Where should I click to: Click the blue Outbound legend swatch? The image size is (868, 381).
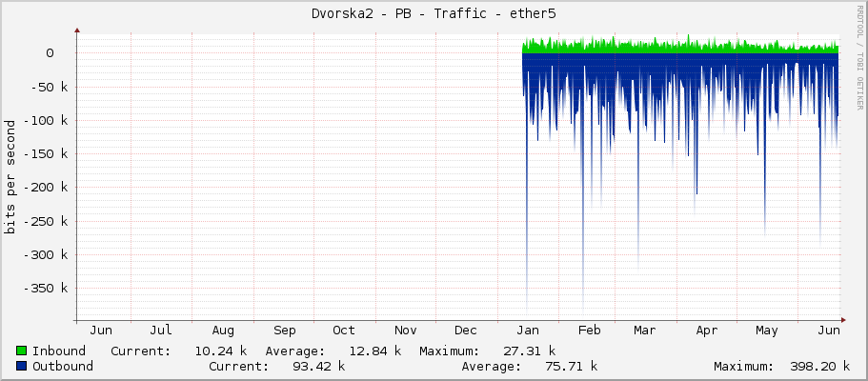22,366
